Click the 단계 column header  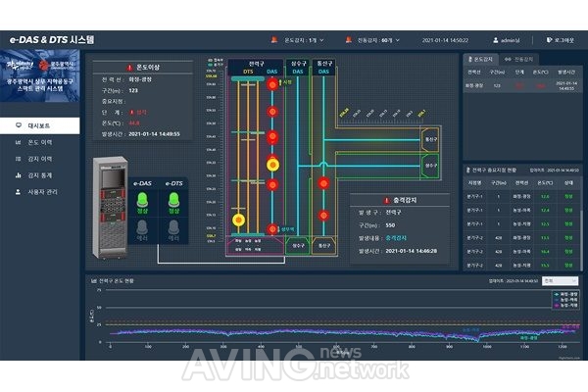pyautogui.click(x=519, y=72)
